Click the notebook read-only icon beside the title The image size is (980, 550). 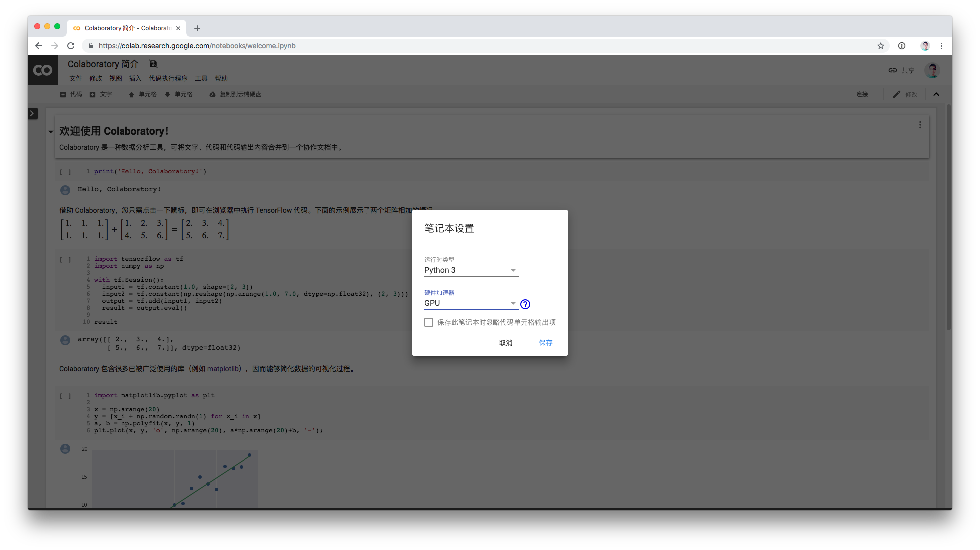[153, 64]
